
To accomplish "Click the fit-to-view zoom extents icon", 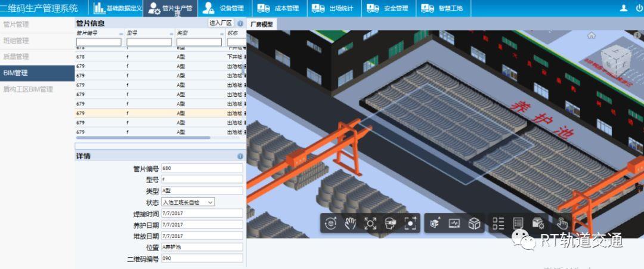I will (370, 223).
